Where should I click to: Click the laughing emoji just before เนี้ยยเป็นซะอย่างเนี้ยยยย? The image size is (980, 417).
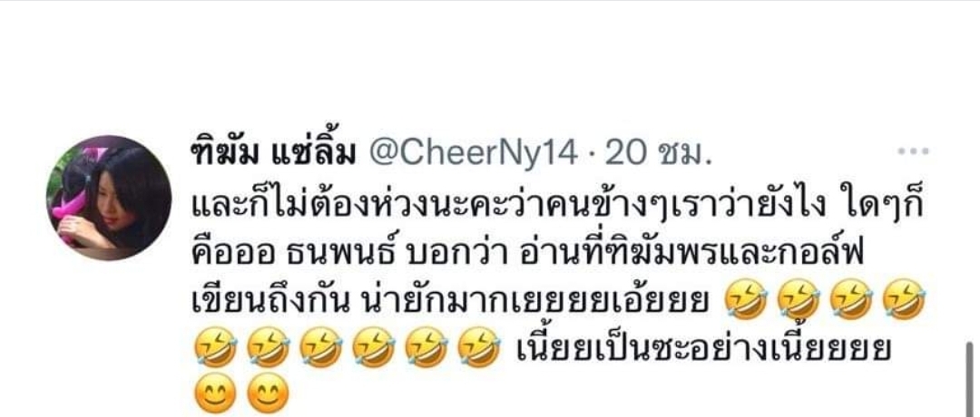tap(479, 348)
